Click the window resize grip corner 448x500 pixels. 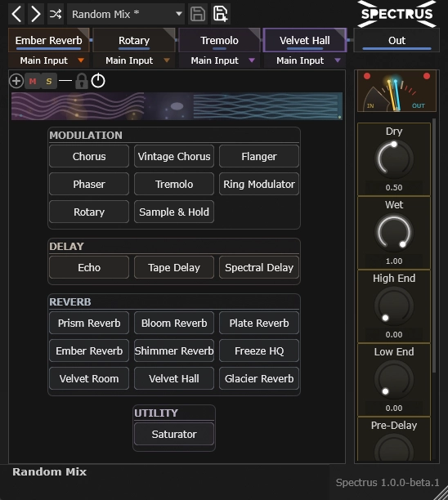point(441,493)
